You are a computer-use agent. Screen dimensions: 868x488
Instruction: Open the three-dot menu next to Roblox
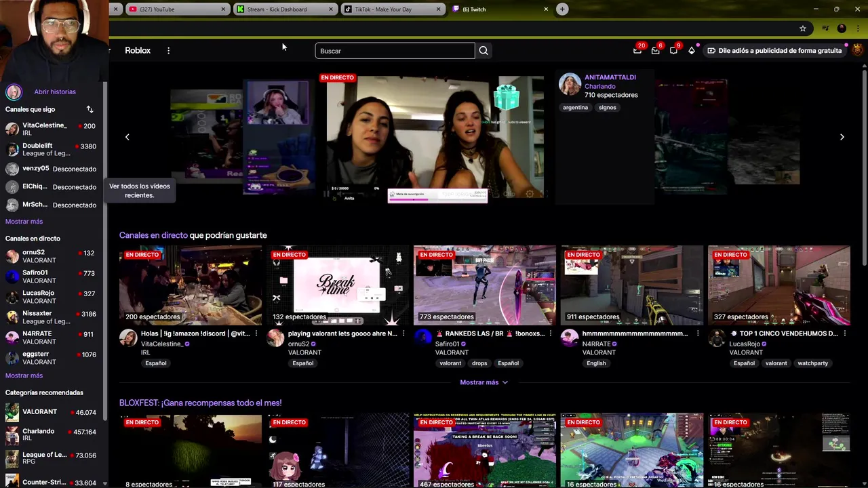[168, 51]
